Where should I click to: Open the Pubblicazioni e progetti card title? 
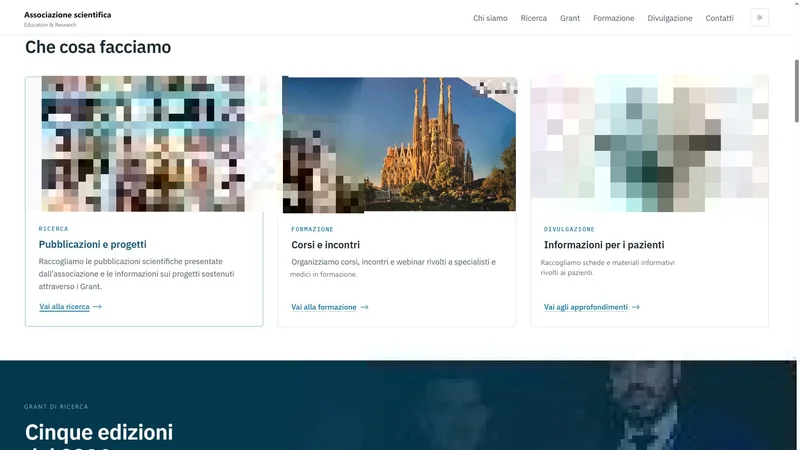[x=92, y=244]
